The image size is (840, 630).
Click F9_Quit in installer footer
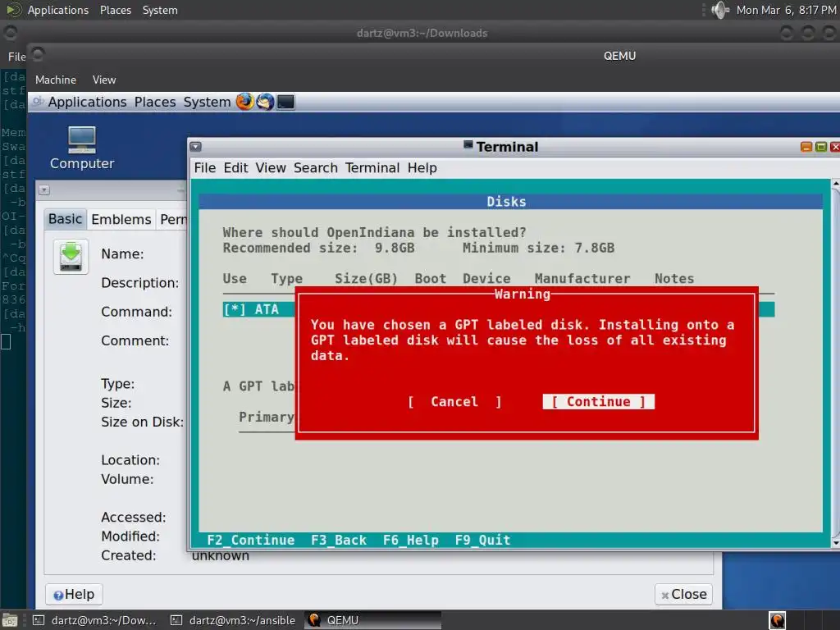point(482,540)
